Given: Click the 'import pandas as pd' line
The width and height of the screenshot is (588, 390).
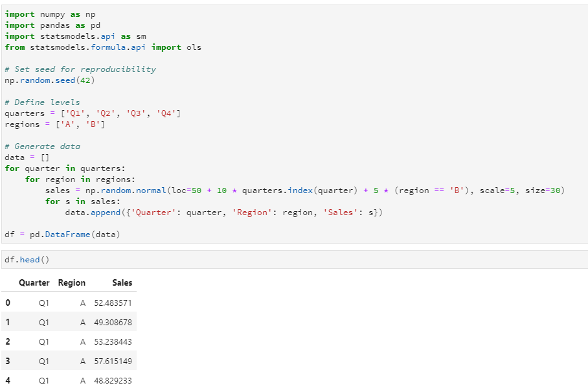Looking at the screenshot, I should [x=49, y=25].
